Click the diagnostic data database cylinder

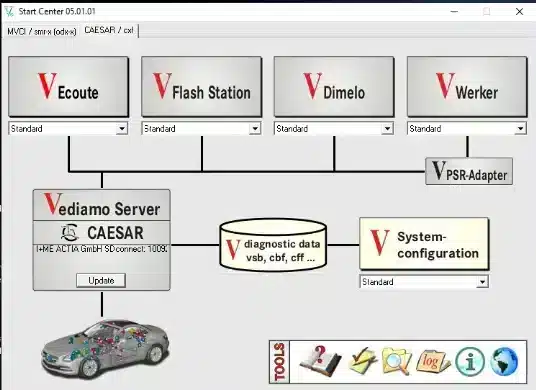point(273,245)
